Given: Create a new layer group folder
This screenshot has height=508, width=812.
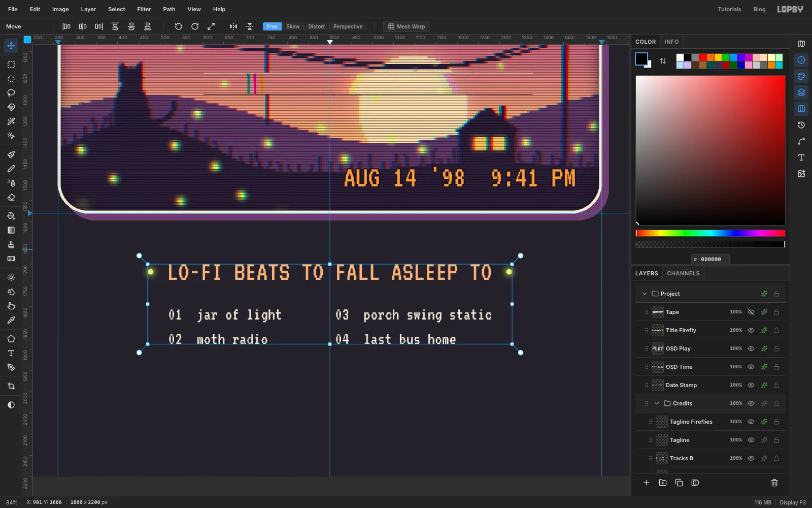Looking at the screenshot, I should pos(663,483).
